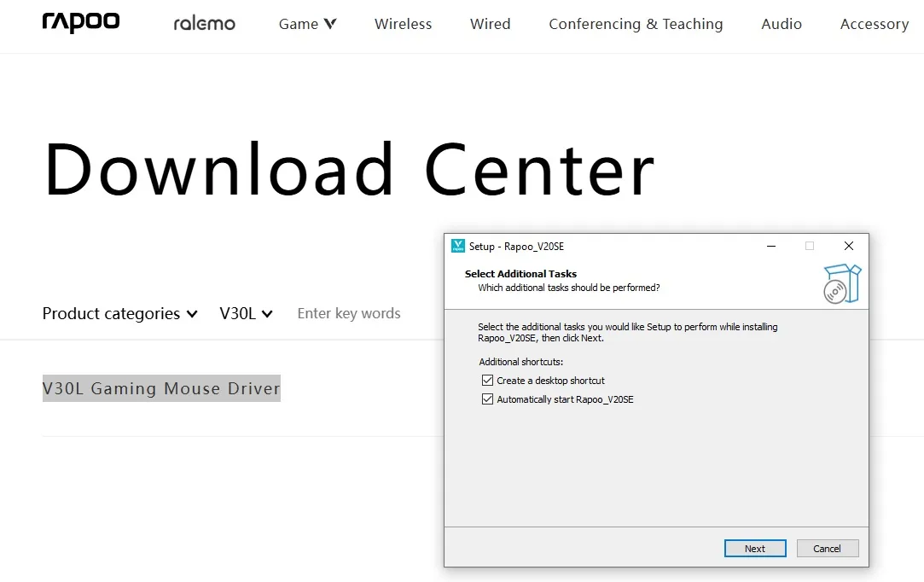The image size is (924, 582).
Task: Open the V30L model dropdown
Action: coord(246,314)
